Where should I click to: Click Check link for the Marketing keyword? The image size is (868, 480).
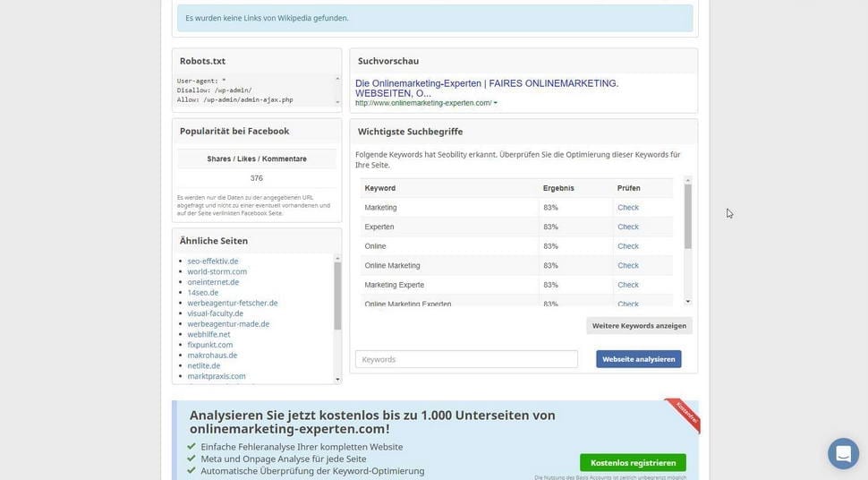[x=628, y=208]
